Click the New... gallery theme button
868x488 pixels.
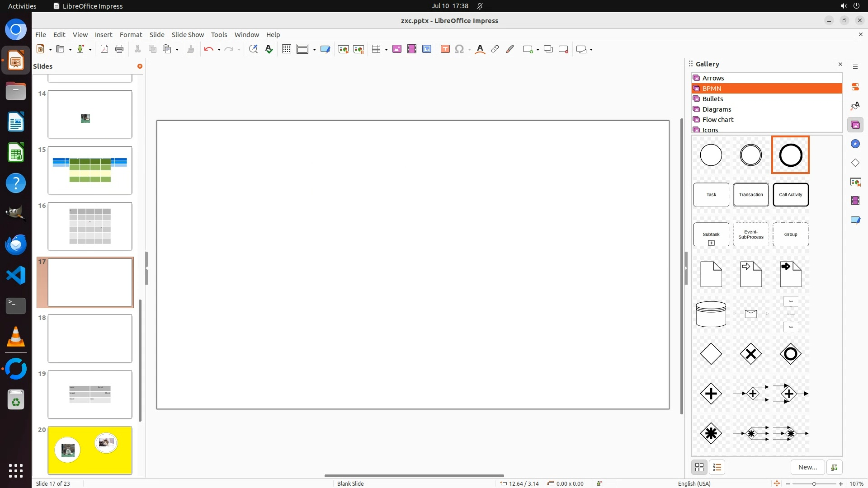807,467
